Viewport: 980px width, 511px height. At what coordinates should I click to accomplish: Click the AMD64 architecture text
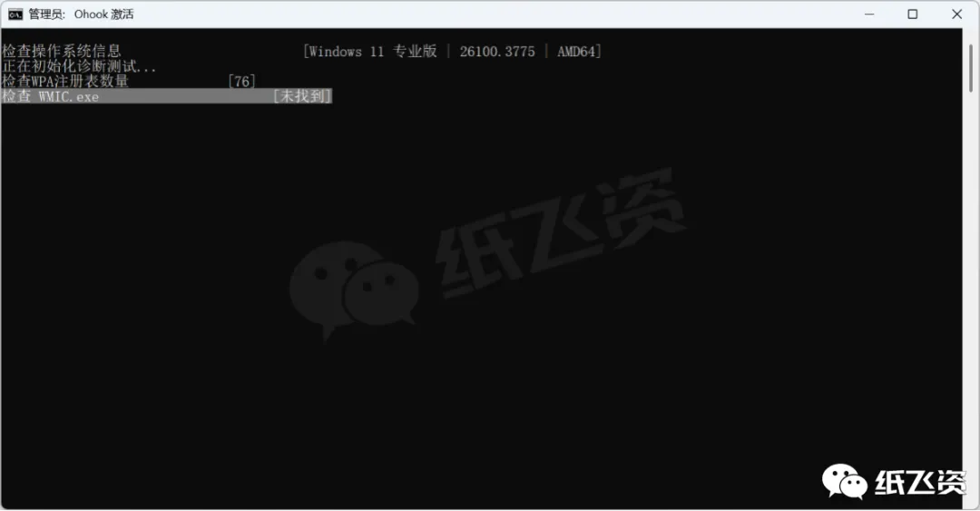click(x=576, y=52)
